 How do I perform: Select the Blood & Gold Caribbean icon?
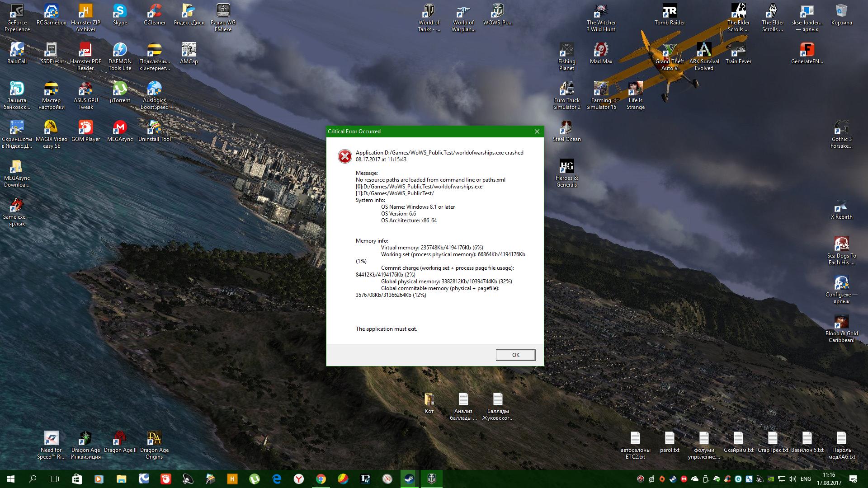pyautogui.click(x=841, y=329)
